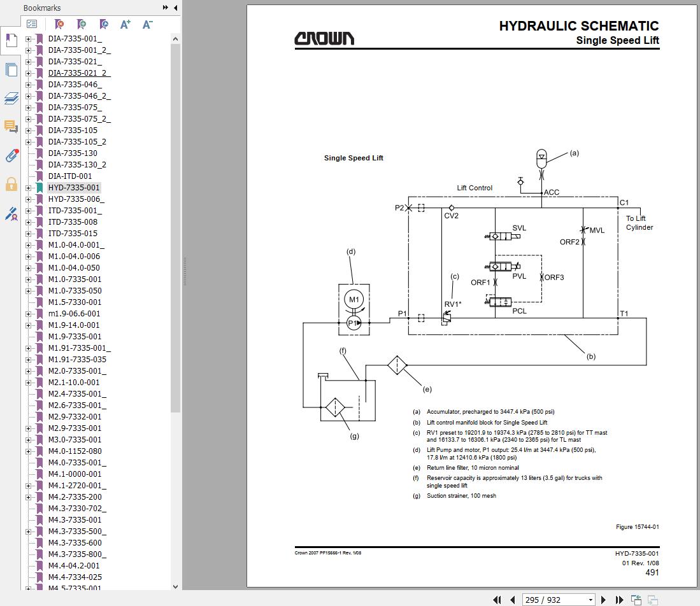700x606 pixels.
Task: Open the Attachments panel
Action: (11, 155)
